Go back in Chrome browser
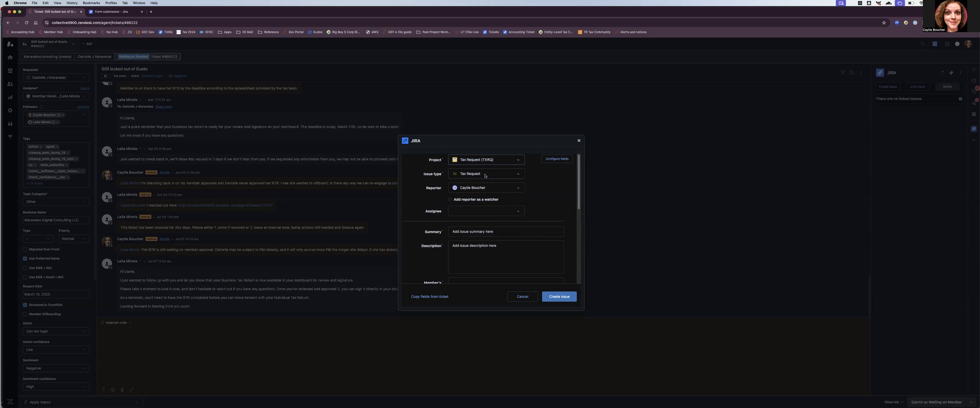 (x=8, y=22)
